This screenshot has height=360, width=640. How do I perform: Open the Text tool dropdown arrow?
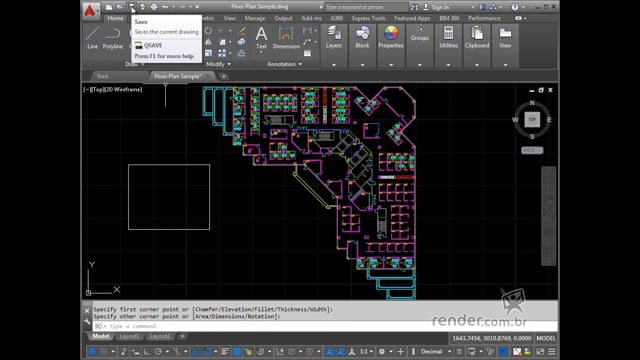[261, 52]
